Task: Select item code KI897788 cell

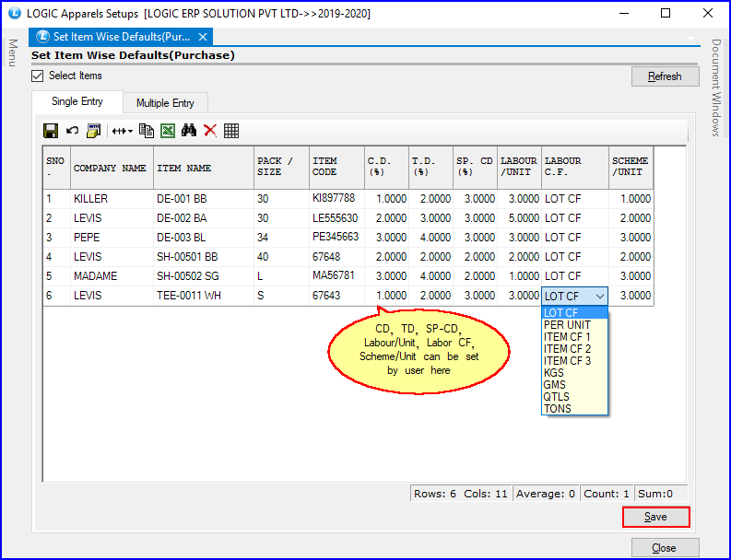Action: [336, 199]
